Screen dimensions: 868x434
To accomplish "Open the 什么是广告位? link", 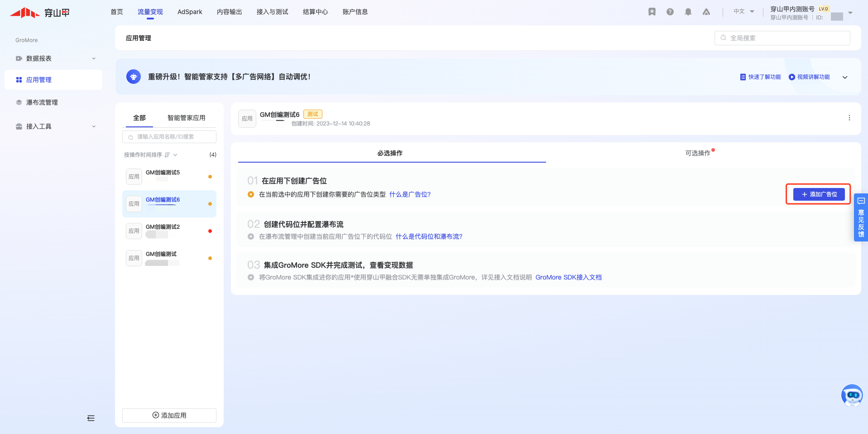I will point(410,194).
